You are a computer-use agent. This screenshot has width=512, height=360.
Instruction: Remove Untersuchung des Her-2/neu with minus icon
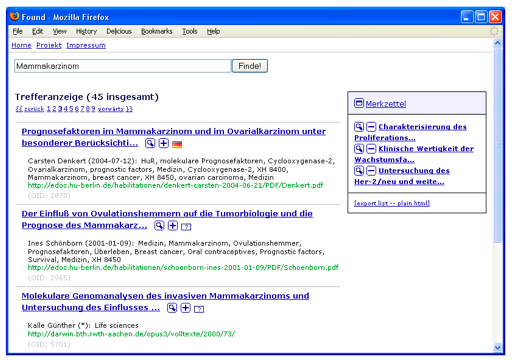(371, 171)
